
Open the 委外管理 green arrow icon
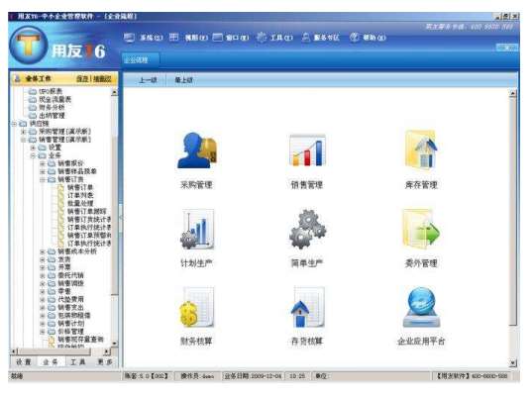pos(421,228)
